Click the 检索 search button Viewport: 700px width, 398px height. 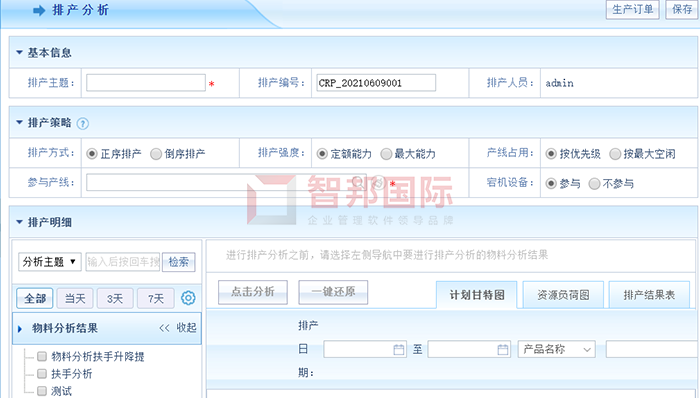(x=179, y=261)
